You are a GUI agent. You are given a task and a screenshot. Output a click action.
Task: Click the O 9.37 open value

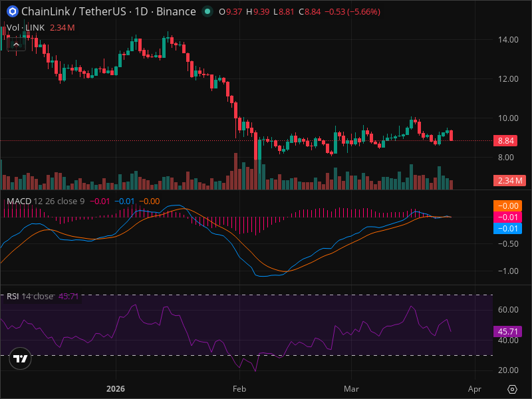pos(230,12)
